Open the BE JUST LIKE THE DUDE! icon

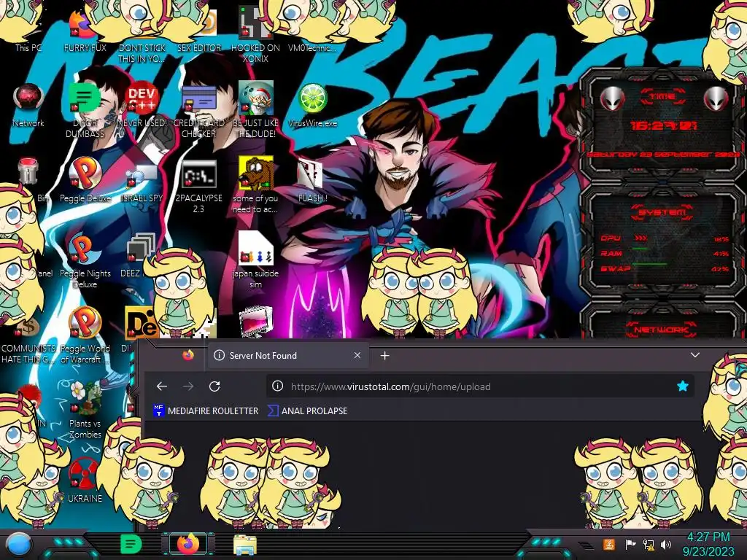tap(255, 110)
